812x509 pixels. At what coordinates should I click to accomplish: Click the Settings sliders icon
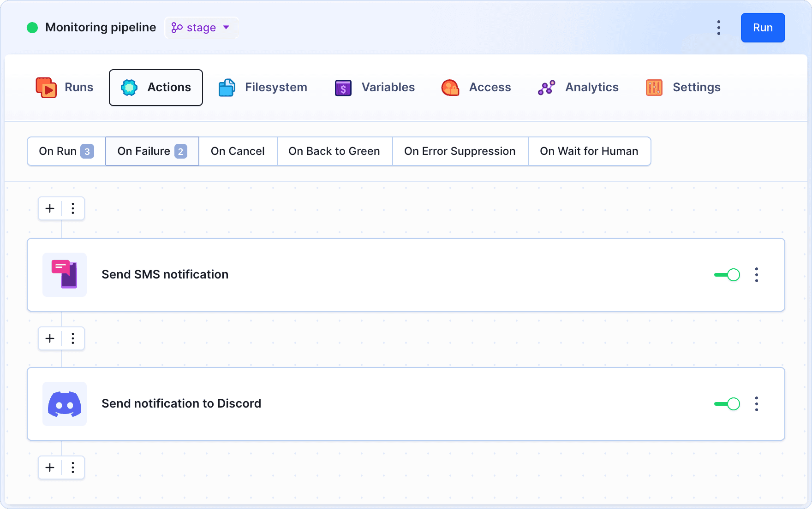point(653,87)
